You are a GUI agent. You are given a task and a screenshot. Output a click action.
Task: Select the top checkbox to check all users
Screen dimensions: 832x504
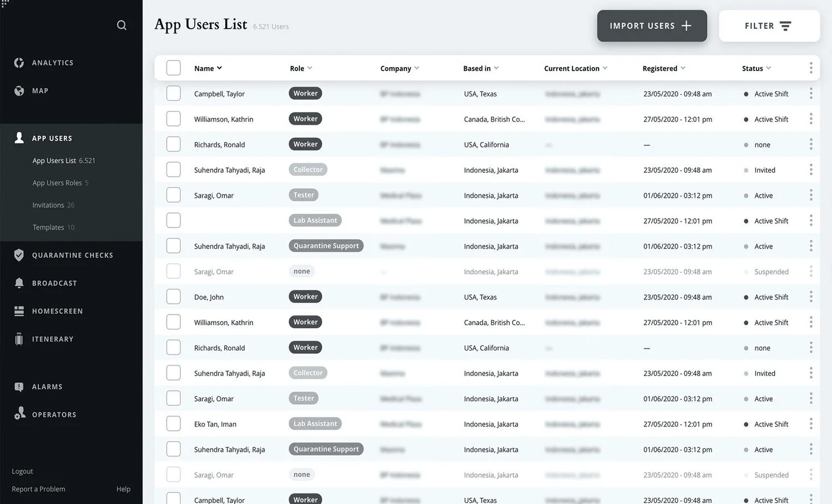click(174, 68)
